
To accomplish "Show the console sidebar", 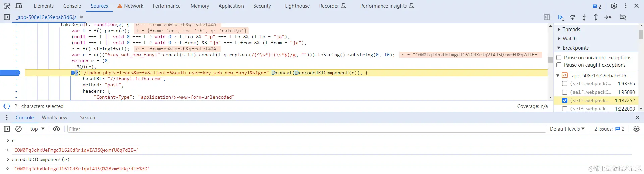I will click(x=7, y=129).
